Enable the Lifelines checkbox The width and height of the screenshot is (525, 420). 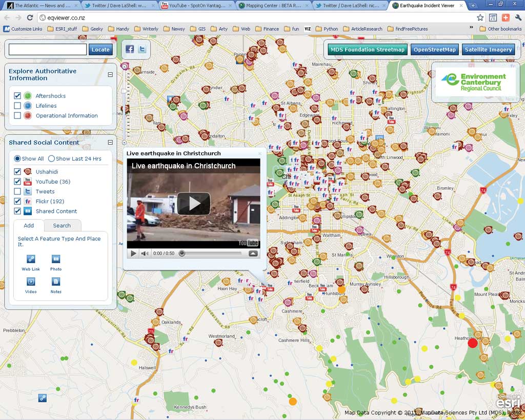pyautogui.click(x=17, y=106)
